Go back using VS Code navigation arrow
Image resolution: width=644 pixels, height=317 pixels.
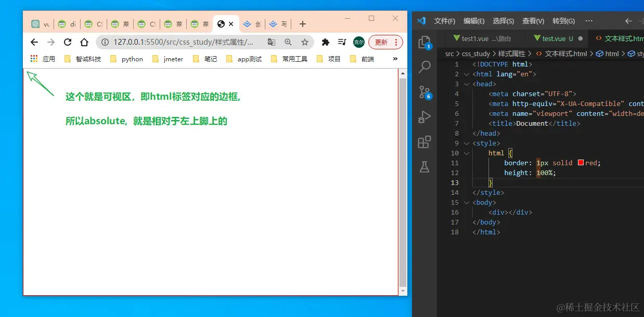tap(628, 21)
